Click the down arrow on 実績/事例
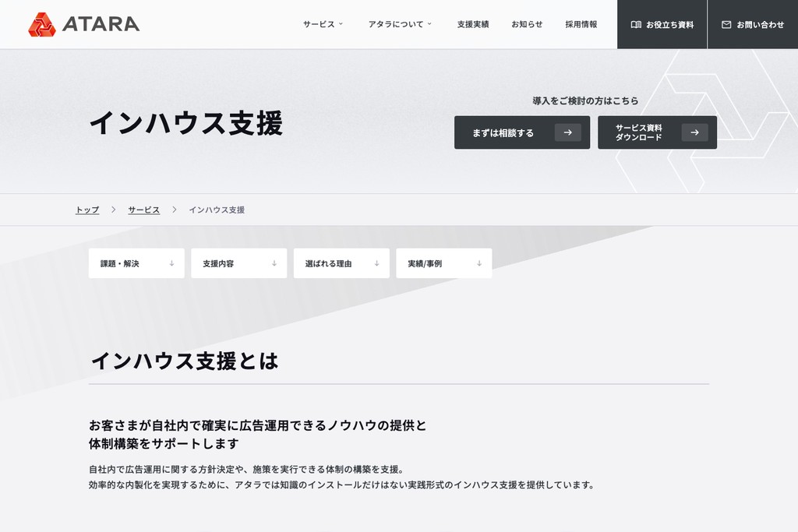 479,263
